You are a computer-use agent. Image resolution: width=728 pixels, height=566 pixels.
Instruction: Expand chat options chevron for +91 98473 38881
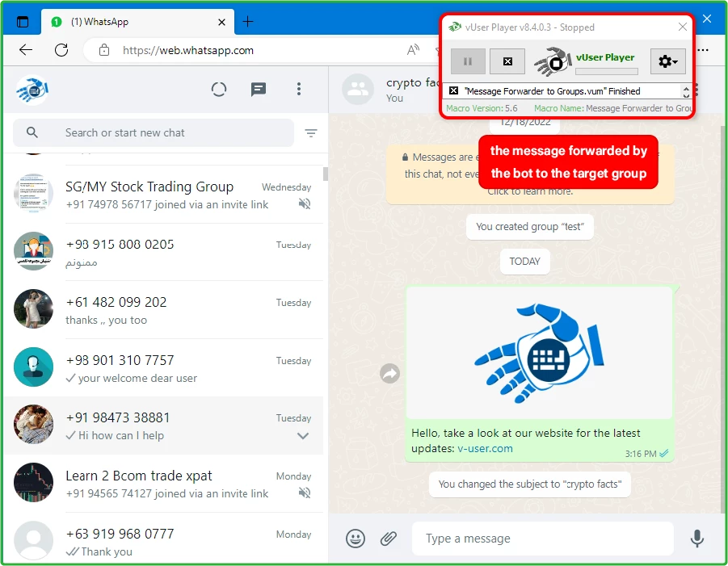coord(303,436)
